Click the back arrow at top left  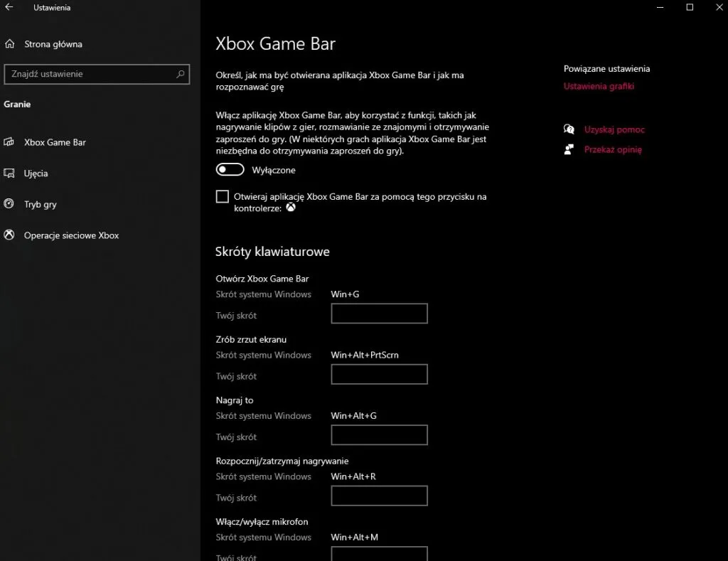tap(11, 7)
